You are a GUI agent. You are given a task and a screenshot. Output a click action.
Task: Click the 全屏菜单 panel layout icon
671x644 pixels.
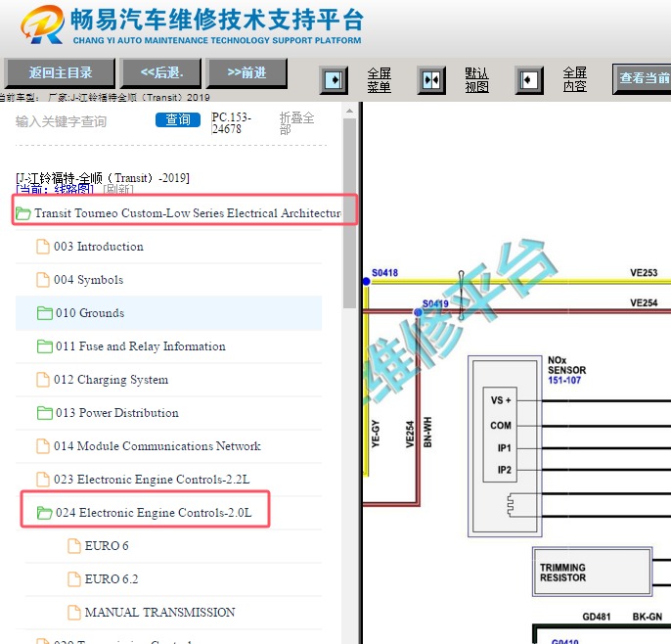coord(334,80)
